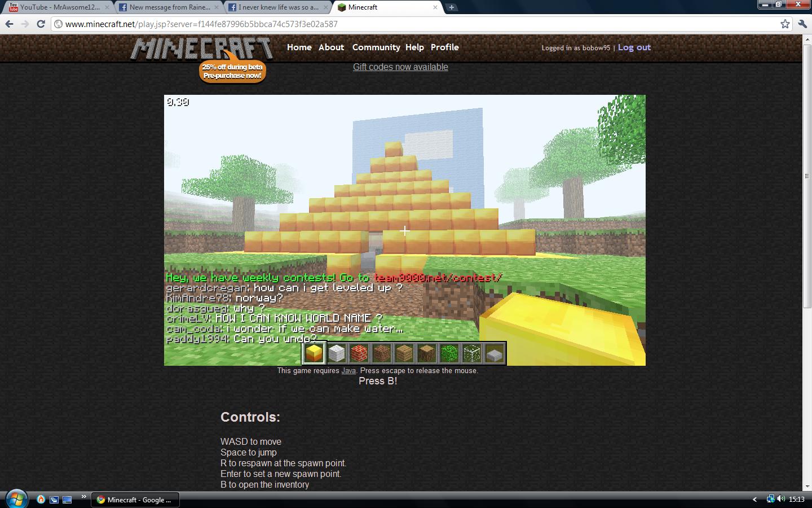Click the page vertical scrollbar thumb

click(x=807, y=177)
